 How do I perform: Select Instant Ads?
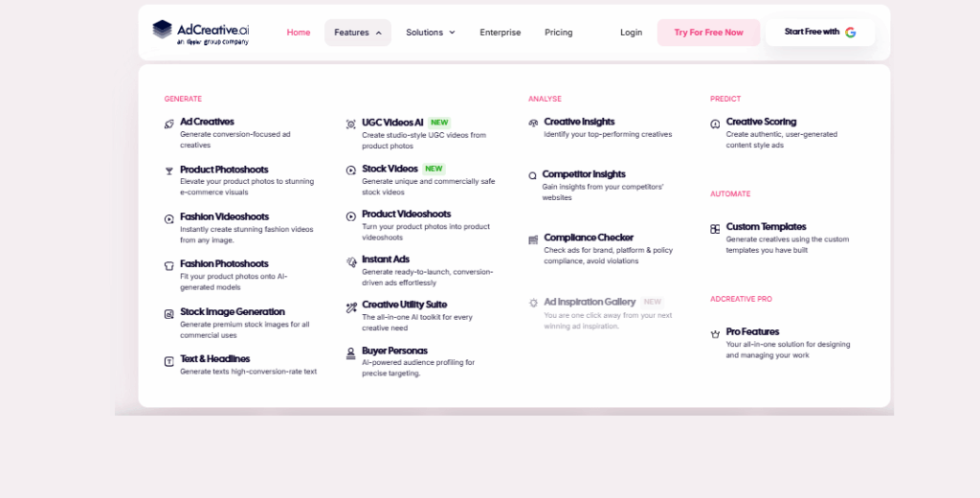(x=386, y=259)
